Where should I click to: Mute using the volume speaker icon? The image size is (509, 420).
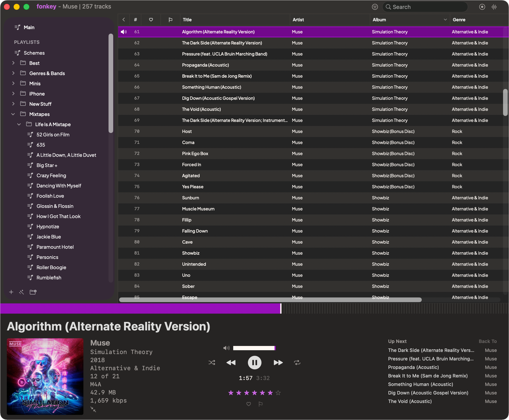point(226,348)
